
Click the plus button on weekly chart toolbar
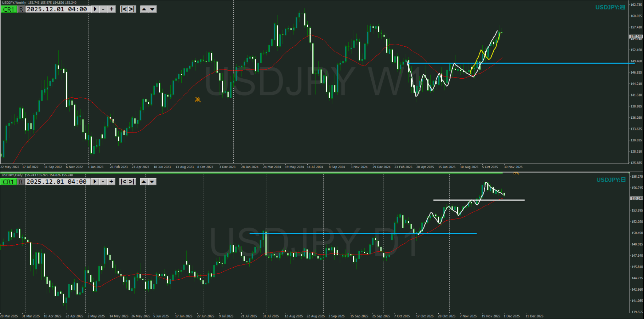click(111, 9)
